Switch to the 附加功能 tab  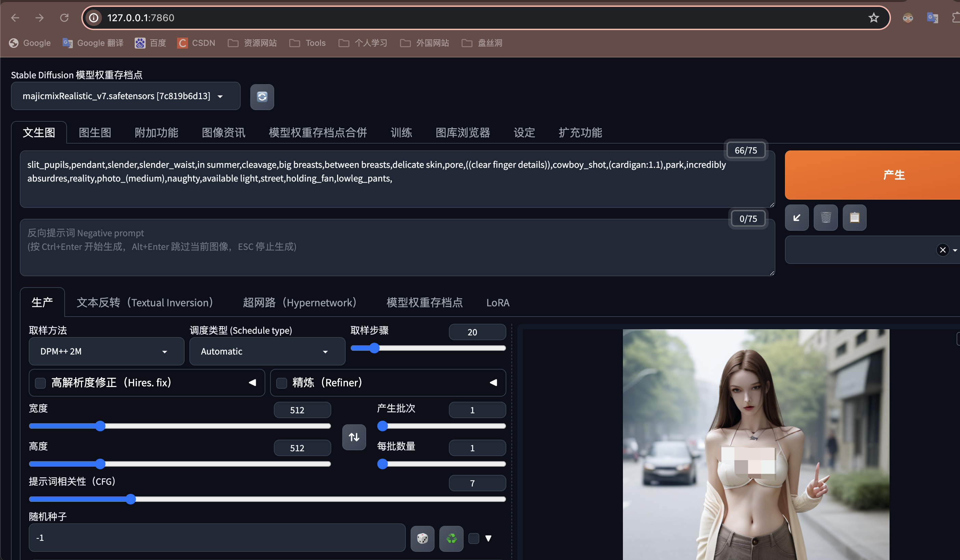coord(156,133)
